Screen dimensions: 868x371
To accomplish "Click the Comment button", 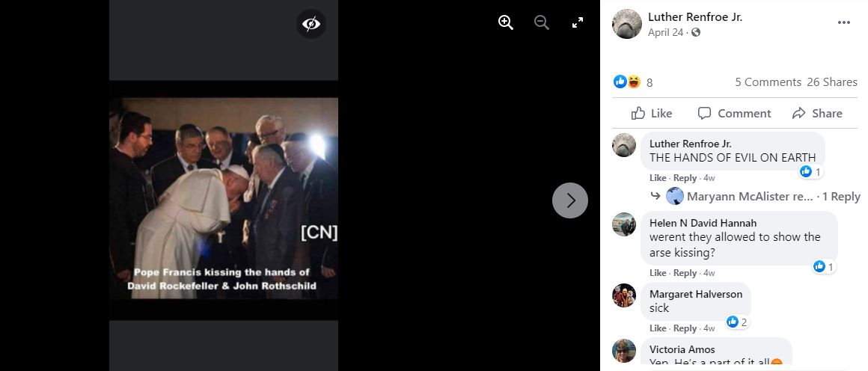I will (x=734, y=113).
